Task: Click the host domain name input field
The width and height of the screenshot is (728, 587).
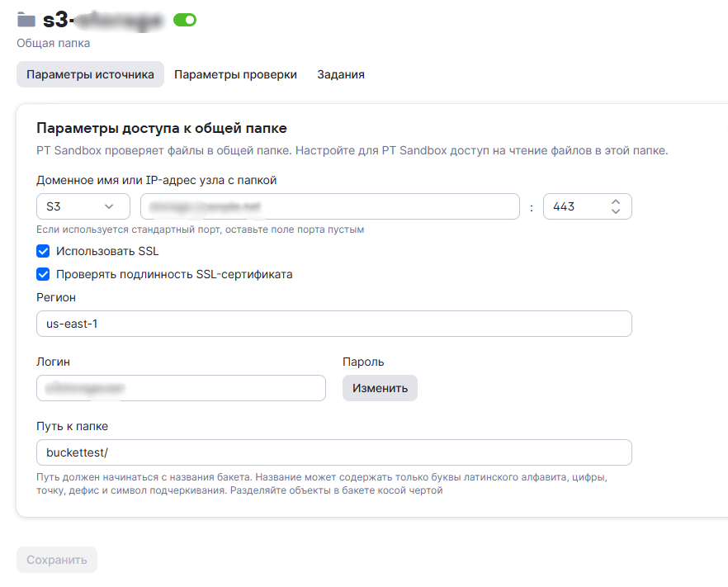Action: click(x=329, y=206)
